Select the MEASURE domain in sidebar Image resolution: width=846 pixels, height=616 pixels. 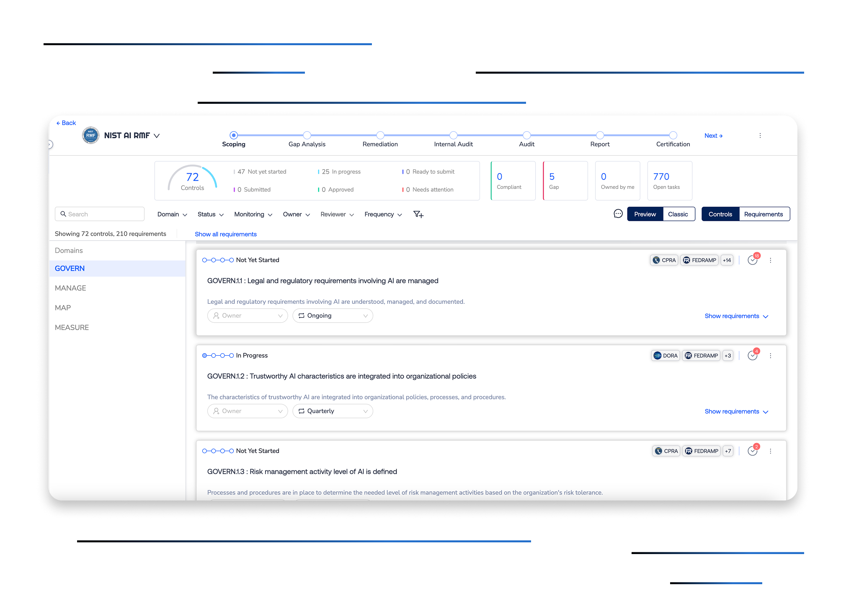click(x=72, y=327)
